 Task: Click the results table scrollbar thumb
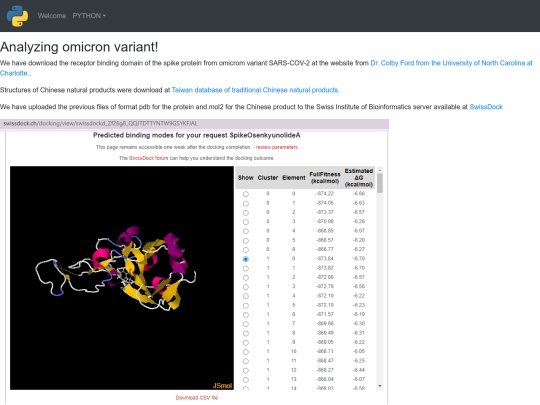[x=380, y=183]
